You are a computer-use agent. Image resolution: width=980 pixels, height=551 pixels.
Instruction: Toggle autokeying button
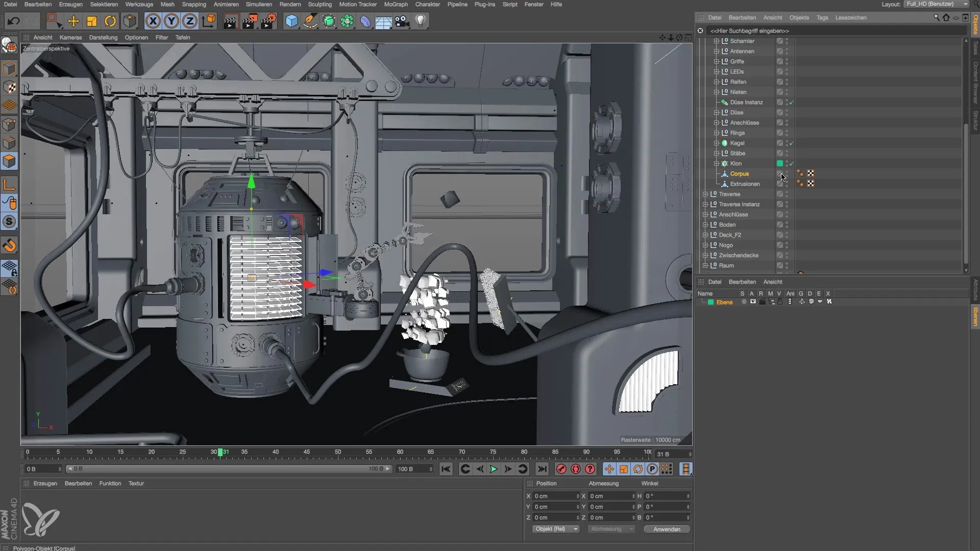576,469
